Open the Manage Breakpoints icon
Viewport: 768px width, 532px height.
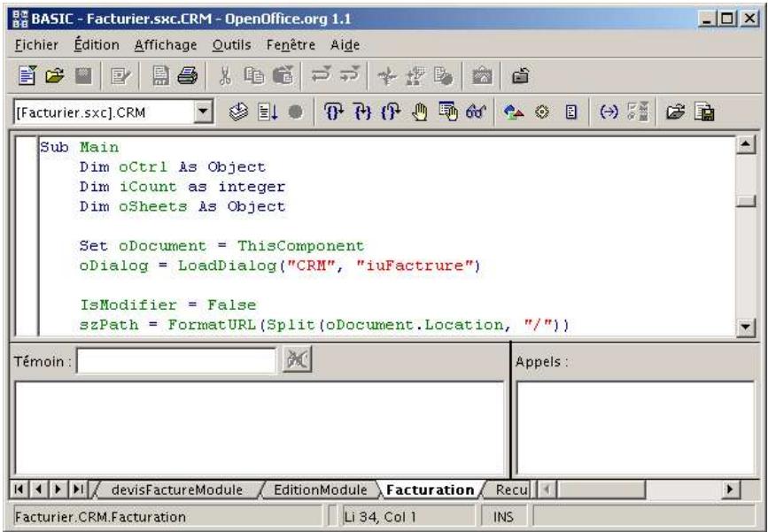[x=447, y=112]
